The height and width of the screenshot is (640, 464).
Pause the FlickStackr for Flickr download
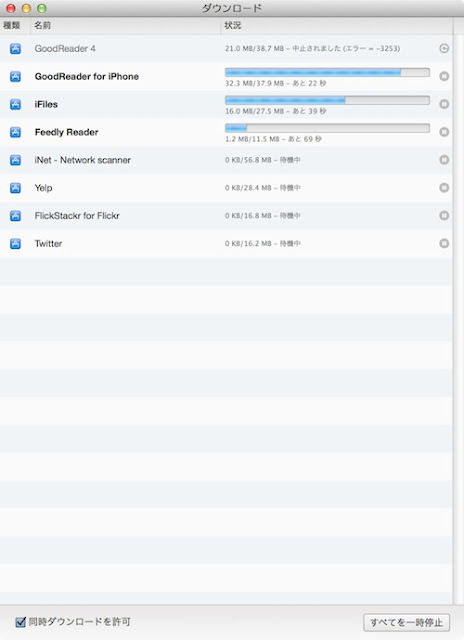point(444,216)
